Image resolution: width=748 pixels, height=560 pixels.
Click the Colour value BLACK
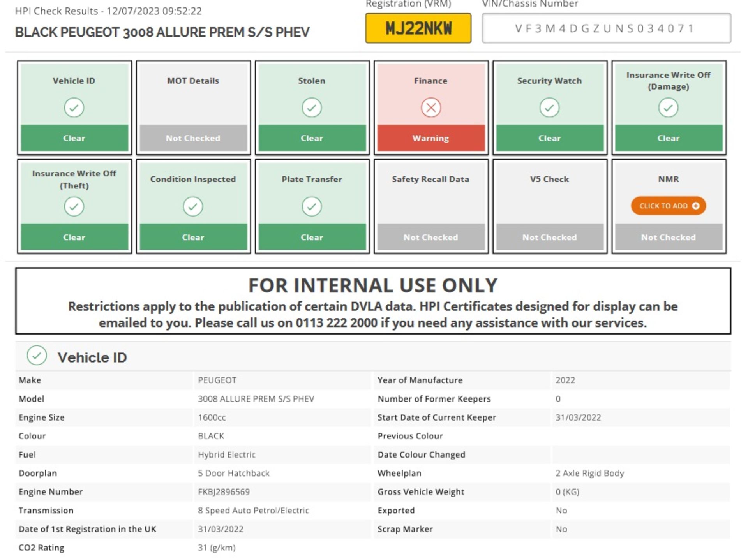click(211, 436)
